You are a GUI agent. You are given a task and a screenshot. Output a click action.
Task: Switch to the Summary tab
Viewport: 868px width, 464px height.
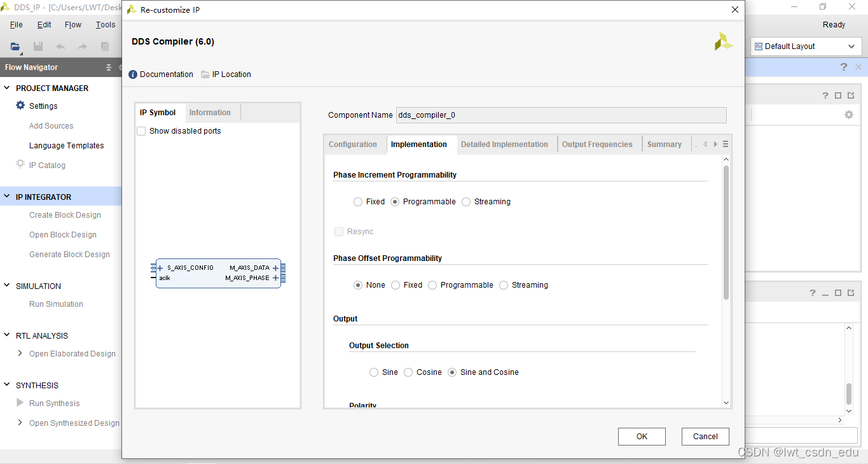pos(665,144)
